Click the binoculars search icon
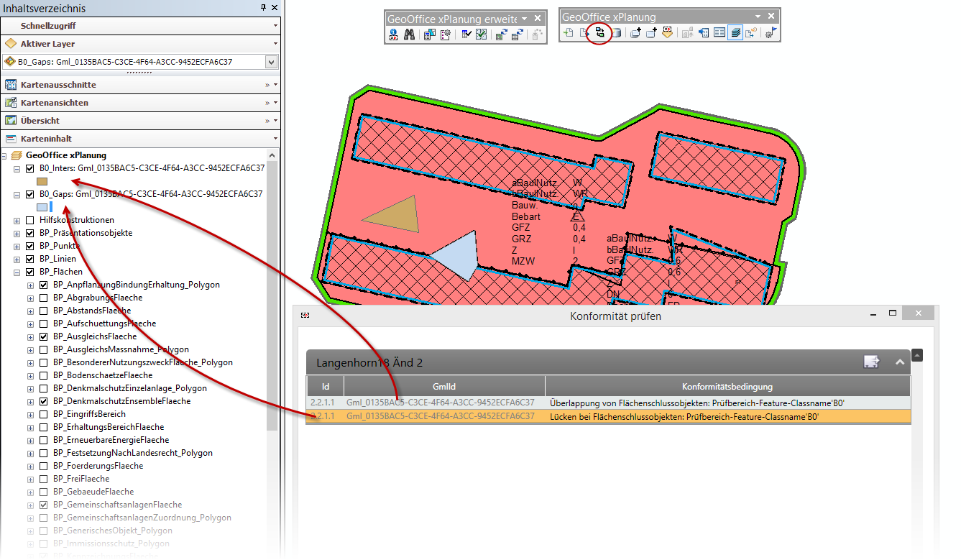961x560 pixels. [409, 34]
